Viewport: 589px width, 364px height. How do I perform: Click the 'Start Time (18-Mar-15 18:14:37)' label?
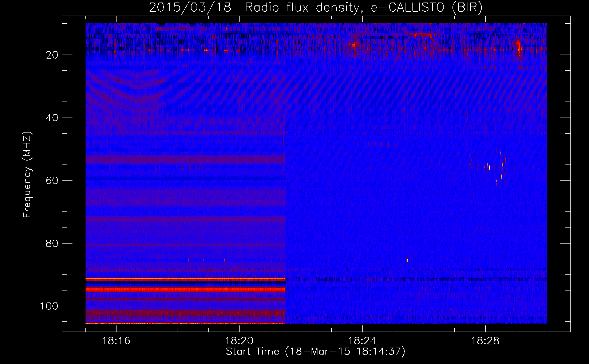(x=316, y=352)
